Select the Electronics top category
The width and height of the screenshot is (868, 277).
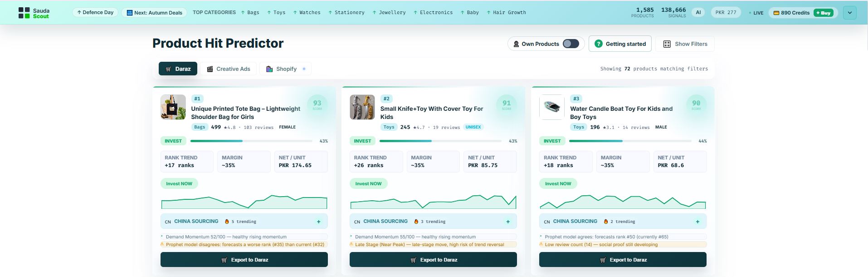tap(433, 12)
